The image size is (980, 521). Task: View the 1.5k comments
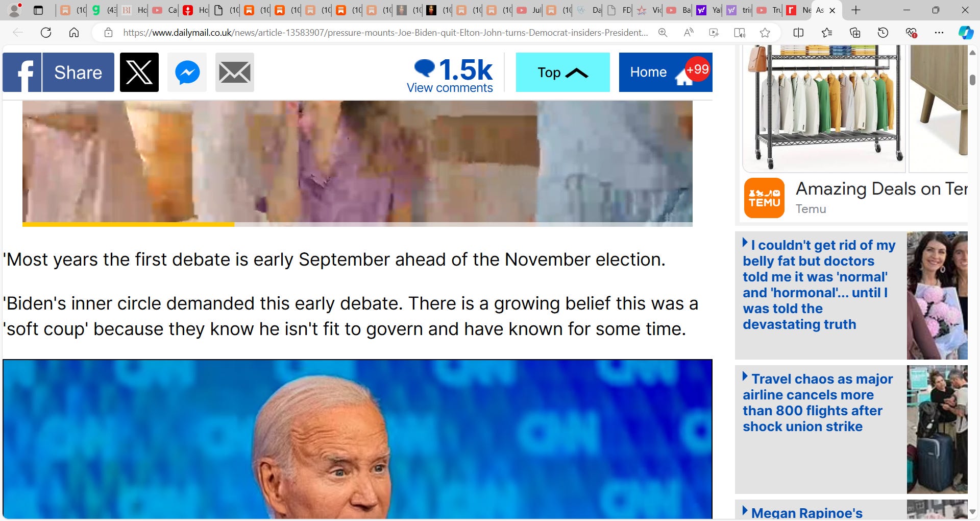pyautogui.click(x=450, y=75)
